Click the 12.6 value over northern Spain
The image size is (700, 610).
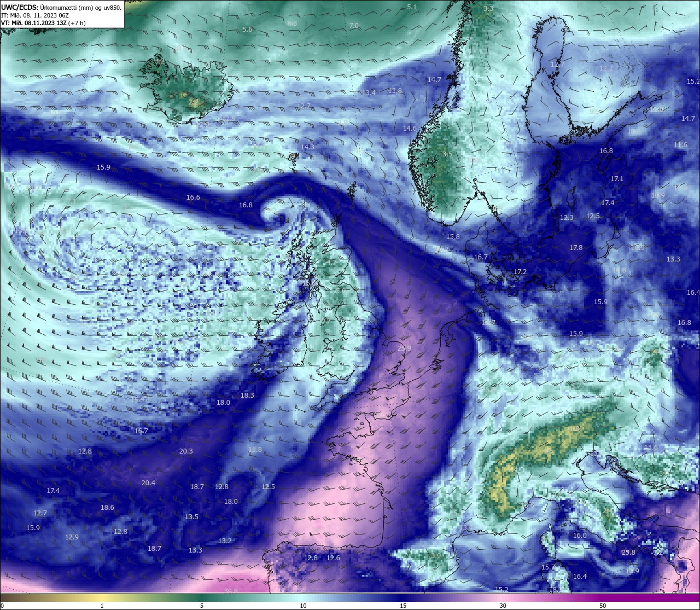pos(333,558)
